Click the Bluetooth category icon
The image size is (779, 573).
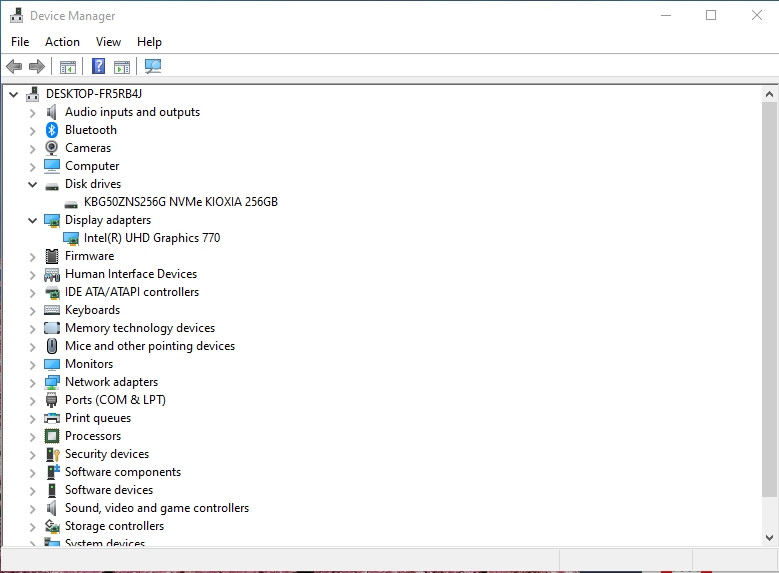coord(52,130)
